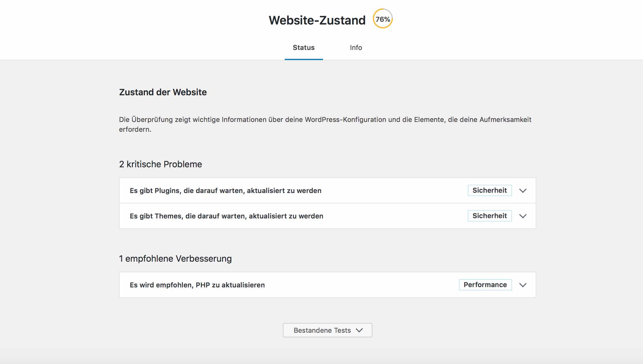Image resolution: width=643 pixels, height=364 pixels.
Task: Switch to the Info tab
Action: pos(356,47)
